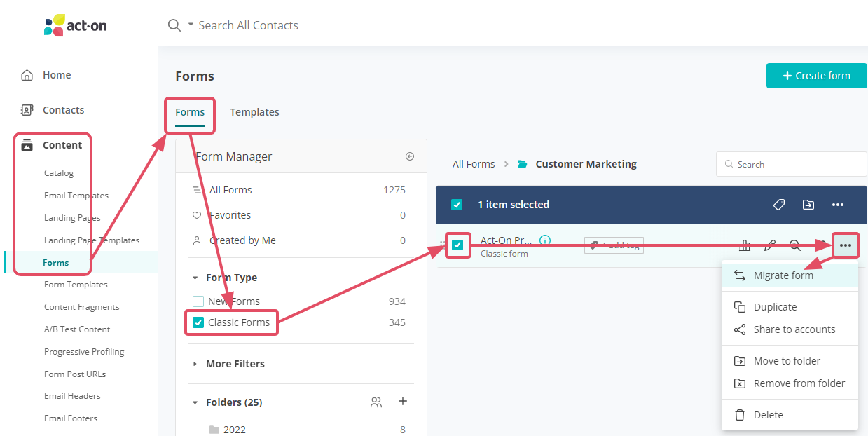Switch to the Forms tab
This screenshot has height=436, width=868.
pyautogui.click(x=190, y=112)
